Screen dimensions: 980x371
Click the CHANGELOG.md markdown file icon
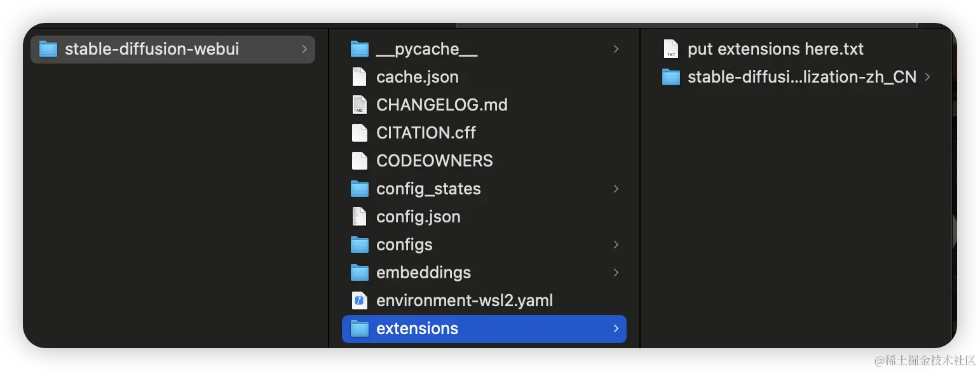(360, 105)
